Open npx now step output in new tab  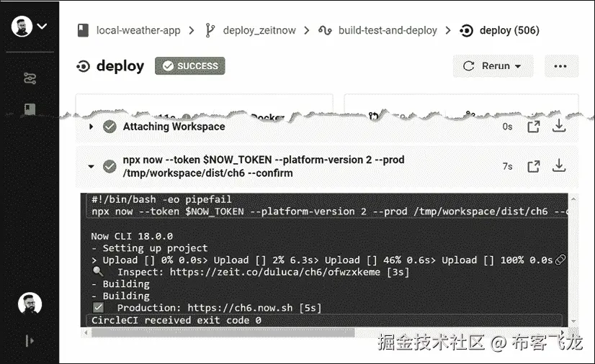click(x=534, y=166)
